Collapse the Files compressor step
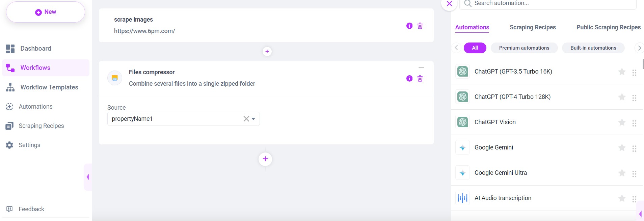Viewport: 644px width, 221px height. [x=422, y=67]
